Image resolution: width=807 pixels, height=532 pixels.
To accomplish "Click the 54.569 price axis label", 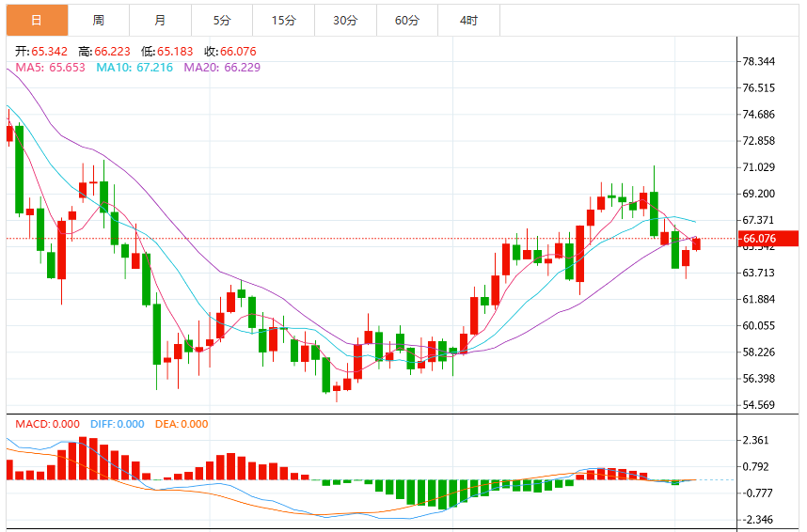I will point(759,405).
